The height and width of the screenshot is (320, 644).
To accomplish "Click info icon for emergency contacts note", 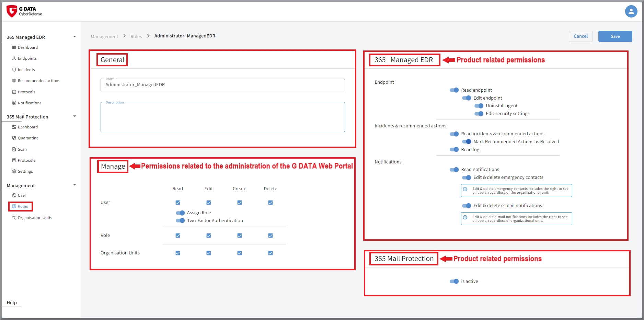I will coord(465,189).
